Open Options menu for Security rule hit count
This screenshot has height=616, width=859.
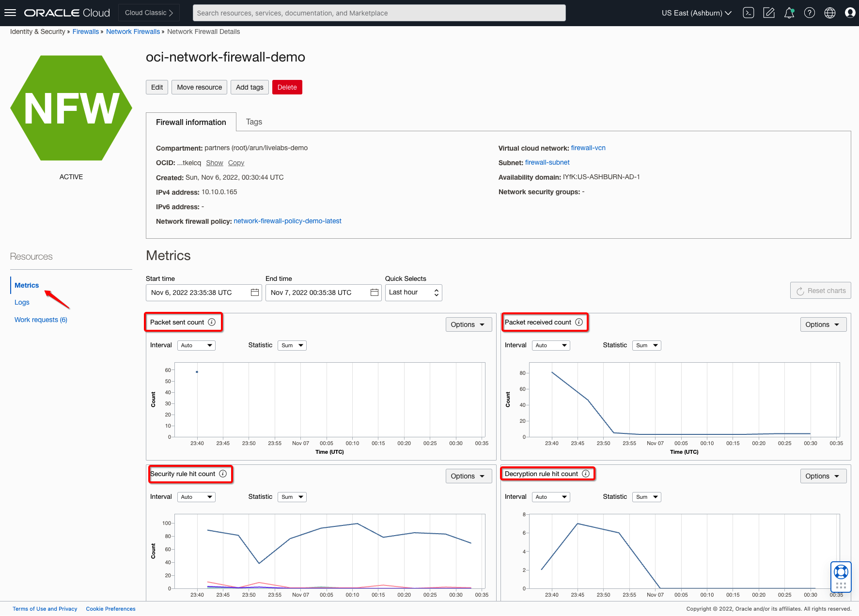[469, 476]
